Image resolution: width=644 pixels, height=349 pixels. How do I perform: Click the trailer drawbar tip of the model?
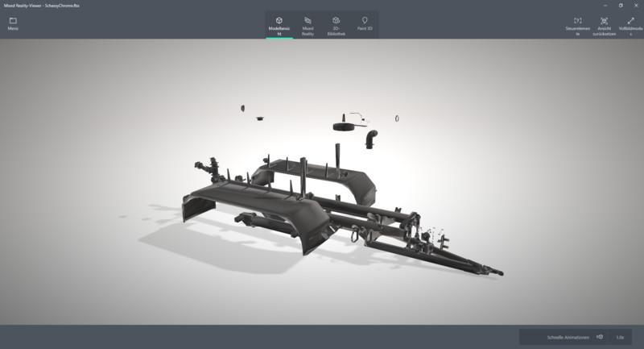497,274
